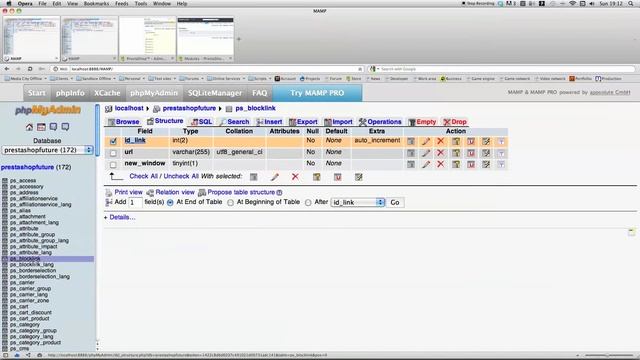Open Print view link
Image resolution: width=640 pixels, height=360 pixels.
coord(128,192)
